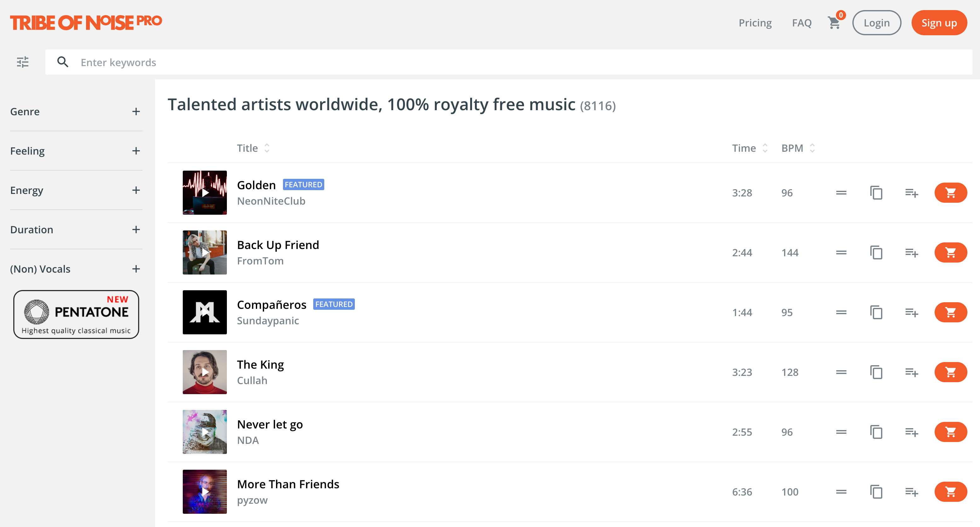
Task: Add Golden to a playlist
Action: (912, 193)
